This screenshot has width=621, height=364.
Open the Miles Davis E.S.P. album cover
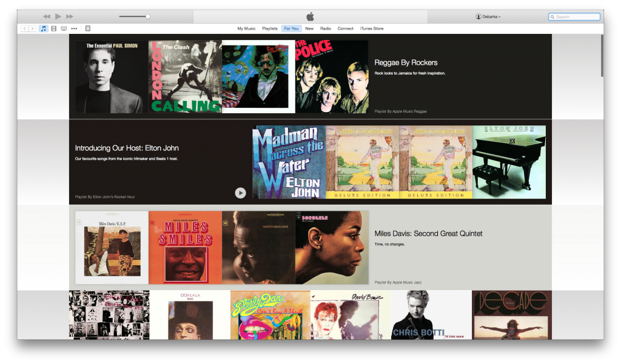112,248
